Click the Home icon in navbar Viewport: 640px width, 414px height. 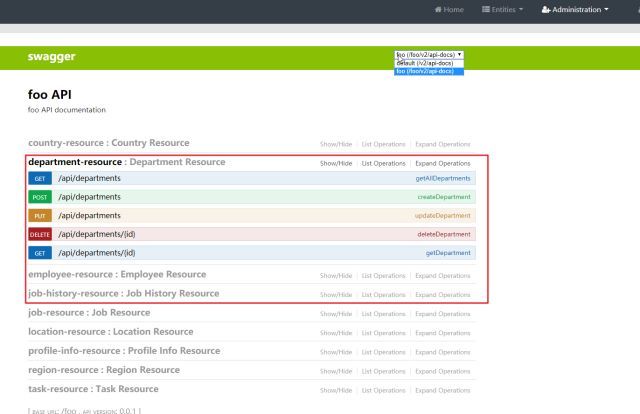[x=438, y=9]
